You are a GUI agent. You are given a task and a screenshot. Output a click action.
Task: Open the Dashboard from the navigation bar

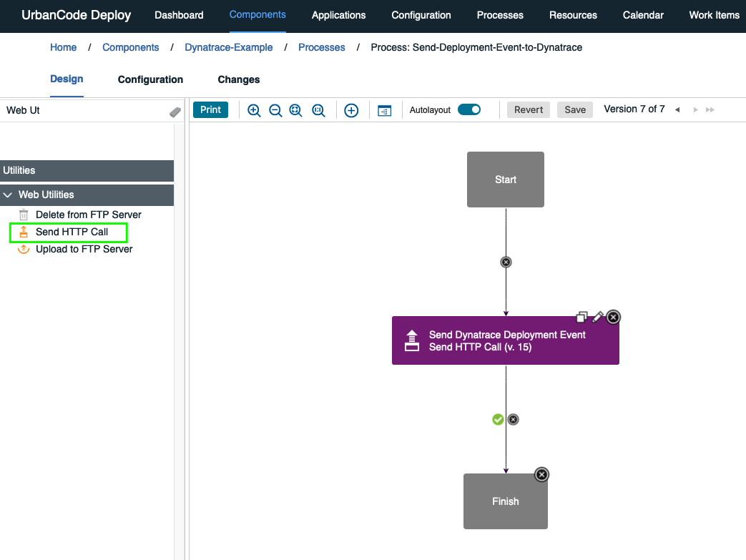tap(179, 15)
